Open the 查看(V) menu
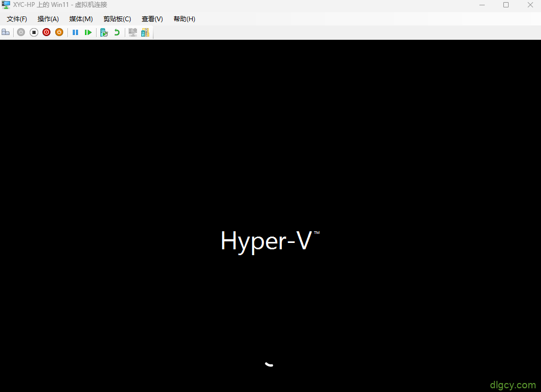541x392 pixels. (x=152, y=19)
